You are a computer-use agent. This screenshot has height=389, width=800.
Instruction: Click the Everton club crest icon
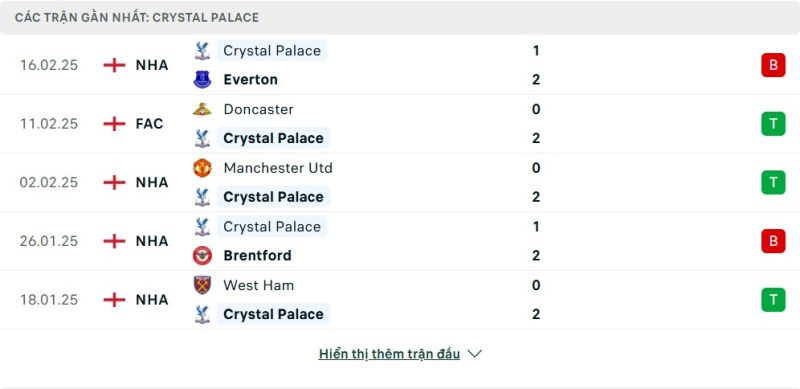(202, 80)
